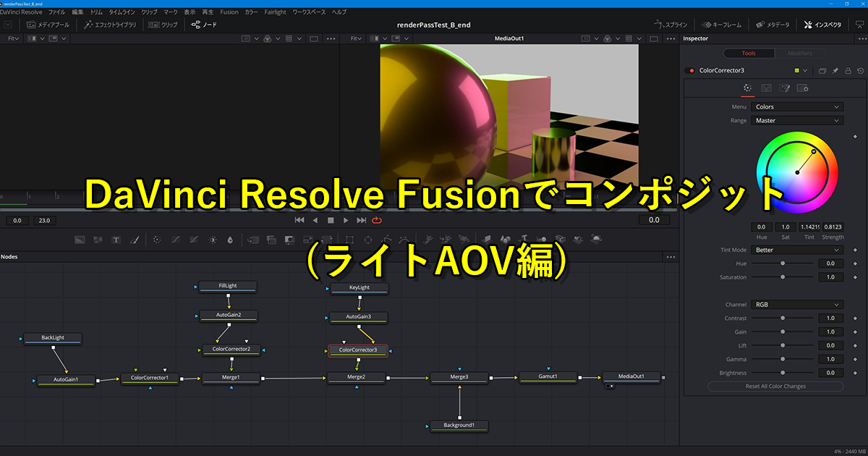The width and height of the screenshot is (868, 456).
Task: Open the Inspector panel three-dot options menu
Action: pyautogui.click(x=862, y=38)
